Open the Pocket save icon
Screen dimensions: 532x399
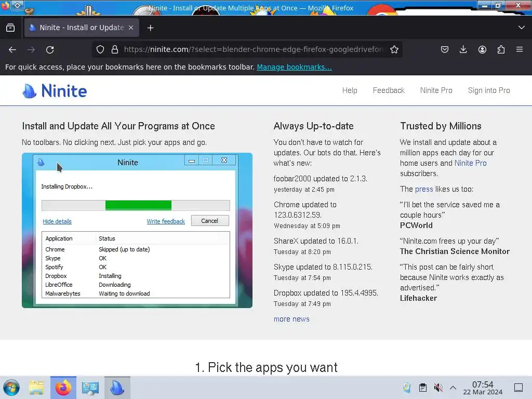pyautogui.click(x=445, y=49)
